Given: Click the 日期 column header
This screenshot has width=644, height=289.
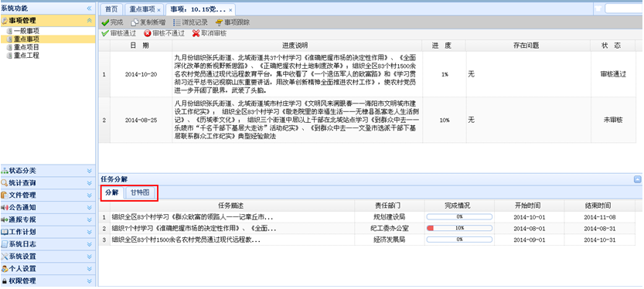Looking at the screenshot, I should pos(141,46).
